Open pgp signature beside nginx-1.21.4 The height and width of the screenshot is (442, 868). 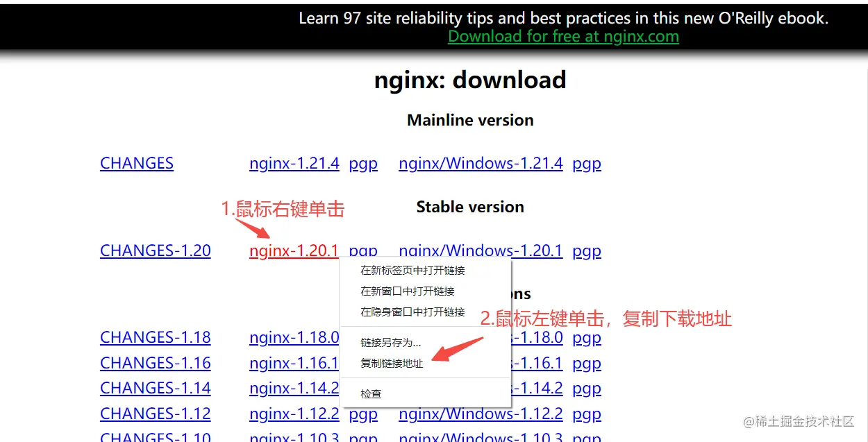pos(363,164)
